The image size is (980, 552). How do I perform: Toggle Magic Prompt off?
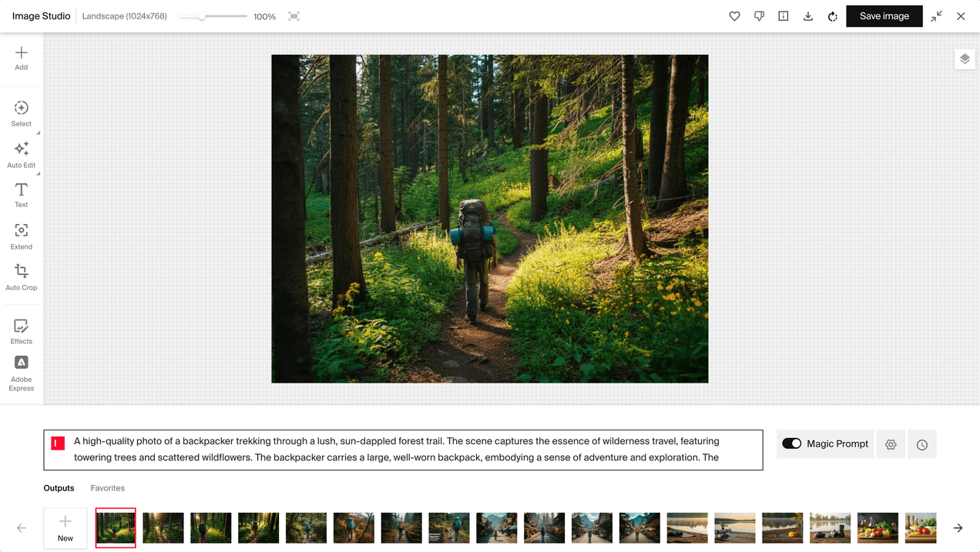[791, 443]
